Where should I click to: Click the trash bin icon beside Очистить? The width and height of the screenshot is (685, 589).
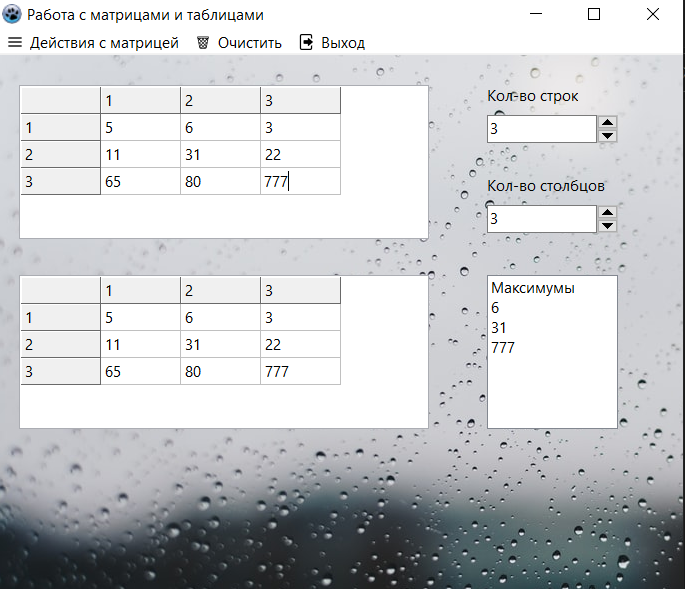coord(203,42)
